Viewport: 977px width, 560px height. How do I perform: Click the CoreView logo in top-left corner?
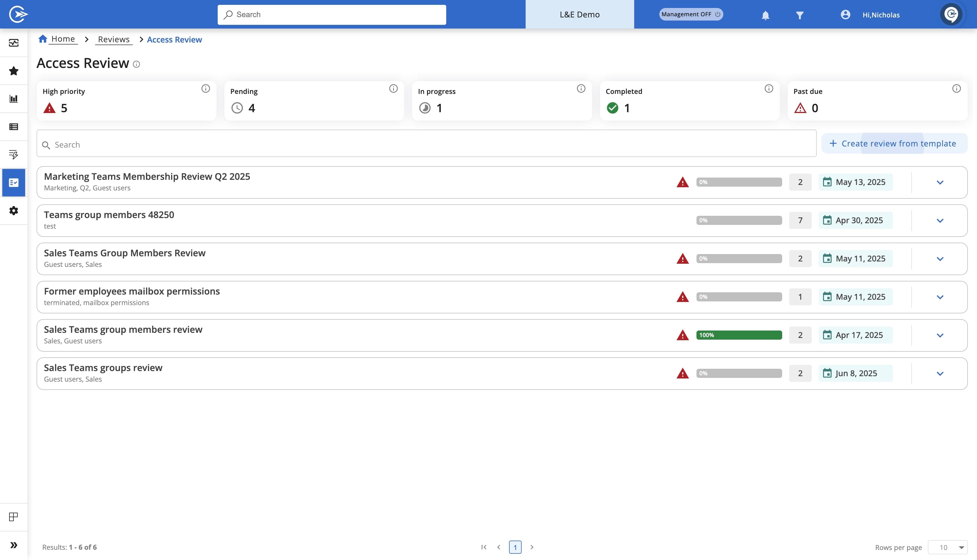(18, 15)
